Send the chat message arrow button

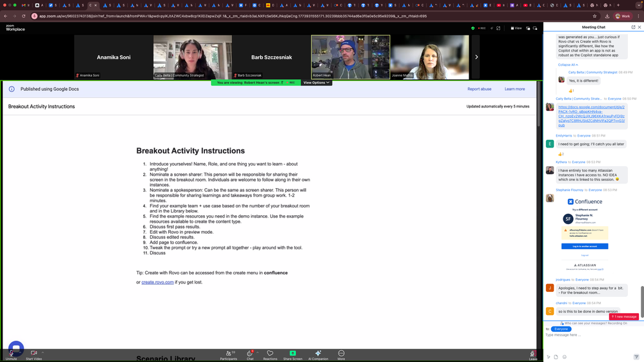coord(636,357)
